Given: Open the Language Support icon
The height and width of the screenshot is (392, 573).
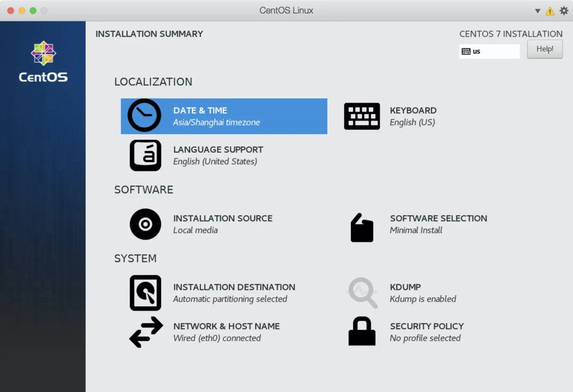Looking at the screenshot, I should coord(145,155).
